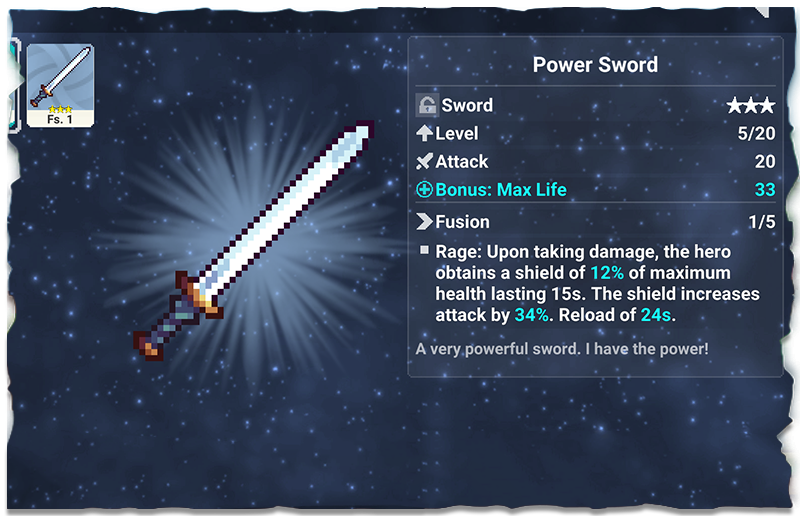This screenshot has height=516, width=800.
Task: Click the highlighted 12% shield value
Action: 607,273
